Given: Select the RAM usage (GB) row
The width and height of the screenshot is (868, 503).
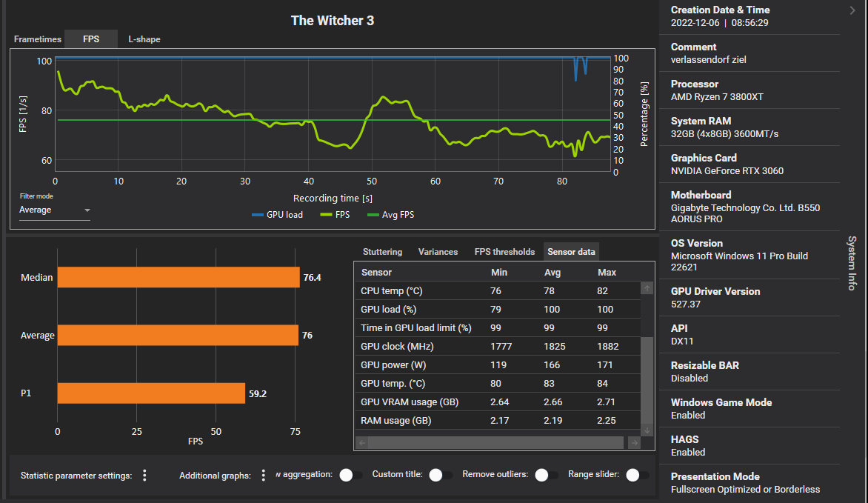Looking at the screenshot, I should pos(497,421).
